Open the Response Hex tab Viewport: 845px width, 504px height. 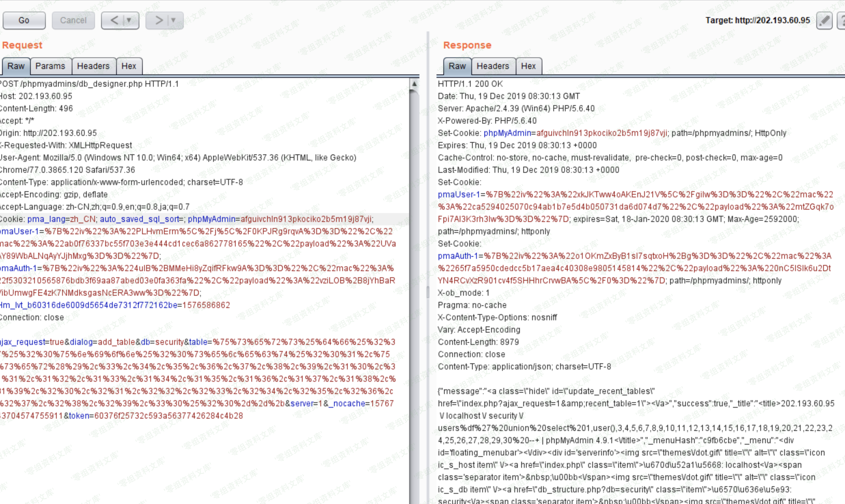pyautogui.click(x=528, y=66)
